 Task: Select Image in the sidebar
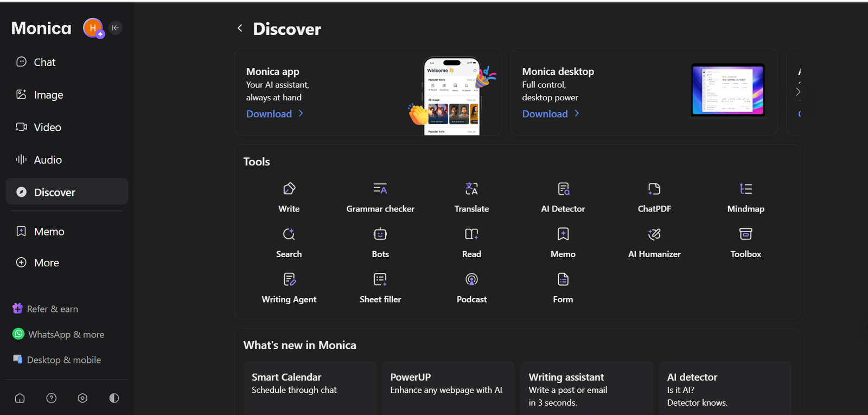67,95
